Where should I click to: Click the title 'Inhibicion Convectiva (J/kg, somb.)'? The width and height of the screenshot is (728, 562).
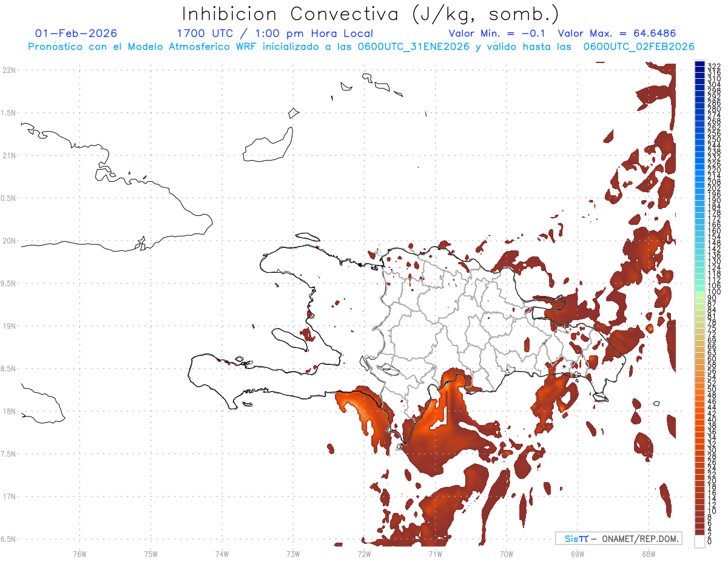click(370, 15)
